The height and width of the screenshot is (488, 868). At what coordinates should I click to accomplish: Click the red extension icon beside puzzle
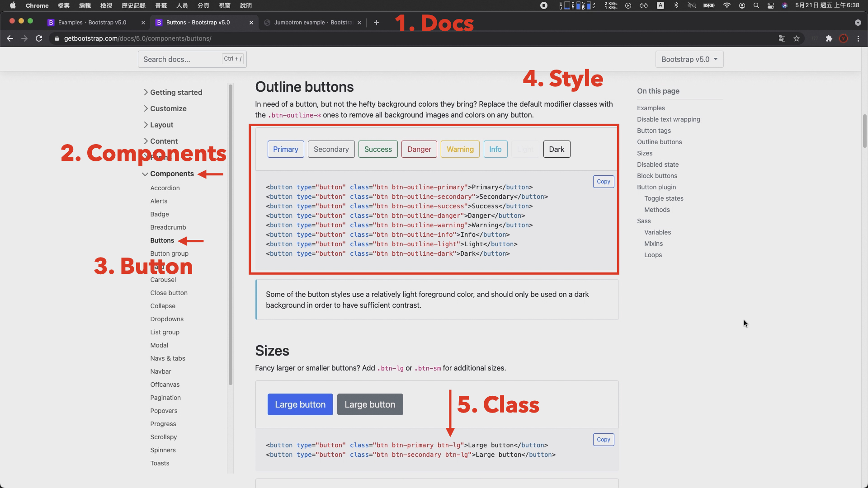(844, 38)
